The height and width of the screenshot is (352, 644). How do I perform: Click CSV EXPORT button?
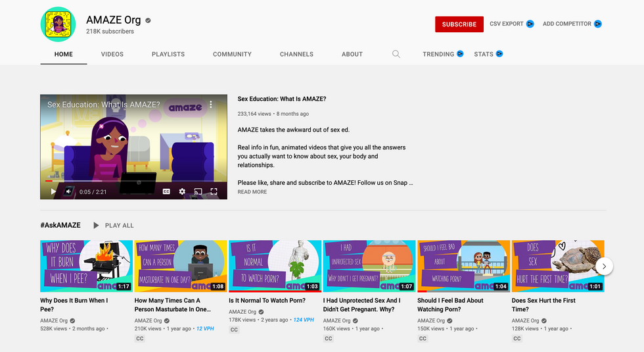point(507,24)
